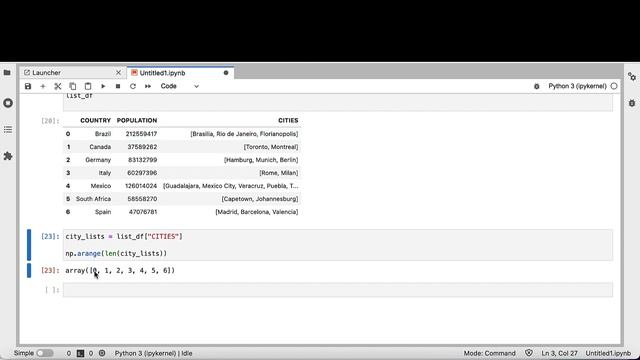Open the cell type Code dropdown

click(x=180, y=86)
